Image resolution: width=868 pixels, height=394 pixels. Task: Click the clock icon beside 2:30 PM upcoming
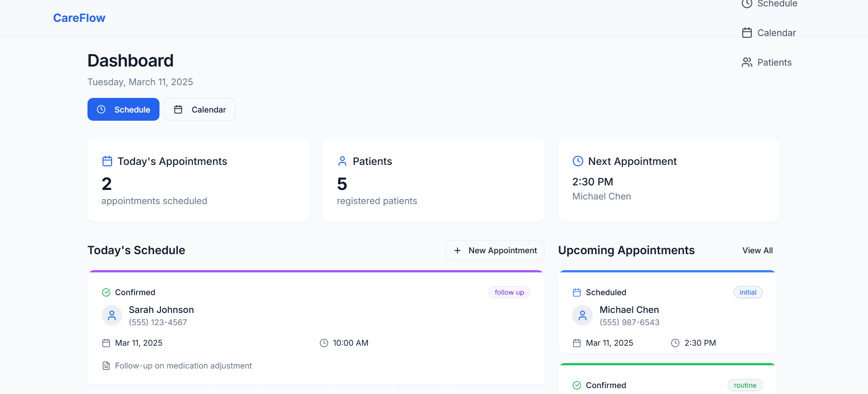pyautogui.click(x=675, y=343)
